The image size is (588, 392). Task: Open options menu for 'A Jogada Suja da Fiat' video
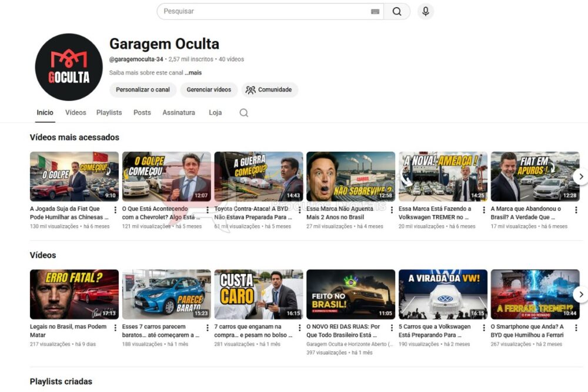click(x=115, y=210)
